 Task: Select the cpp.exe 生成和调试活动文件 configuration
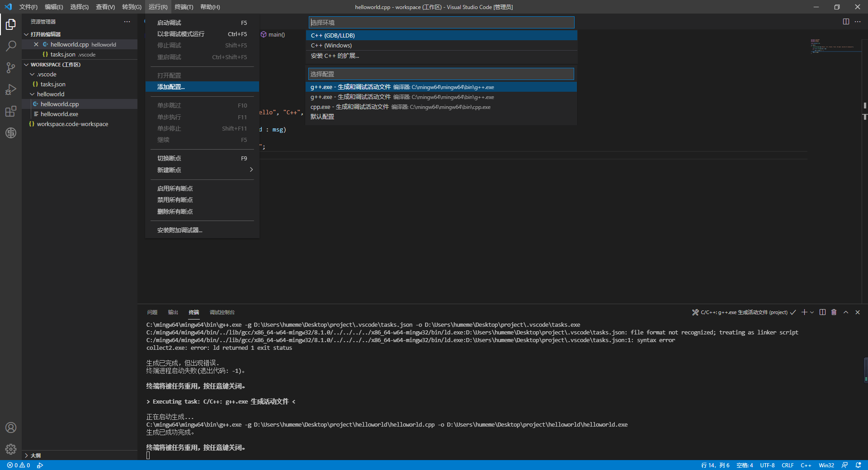pos(441,107)
